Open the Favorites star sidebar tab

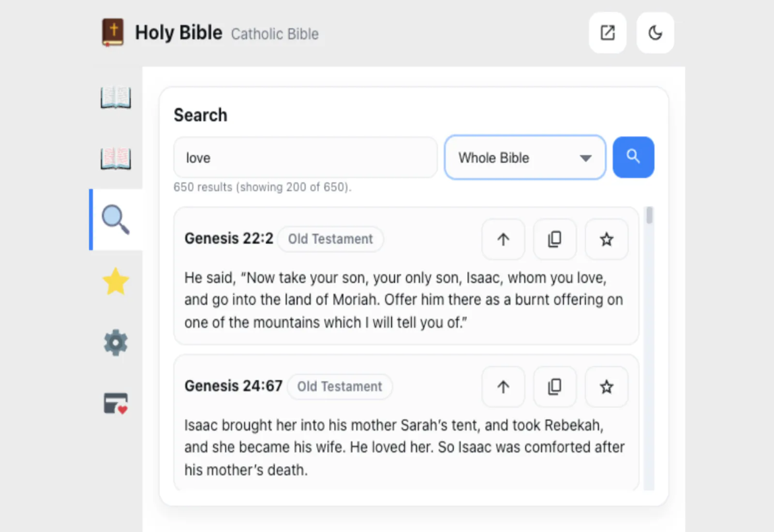point(116,281)
